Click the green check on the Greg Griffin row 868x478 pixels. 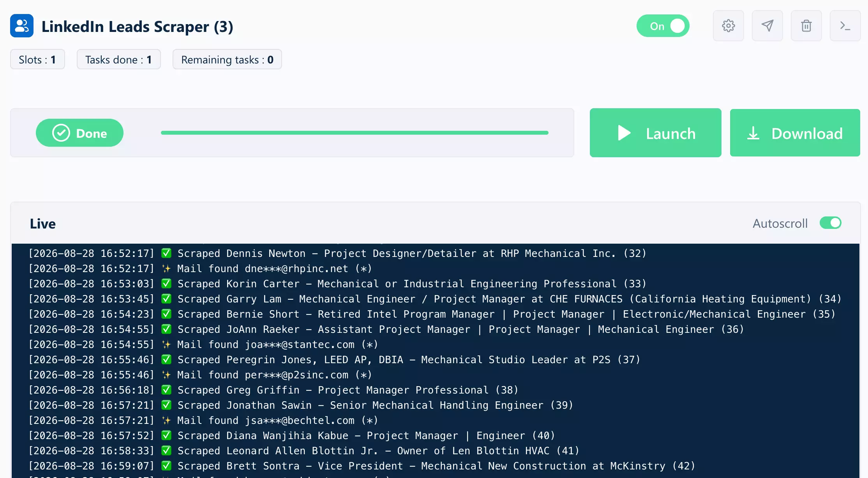(166, 390)
